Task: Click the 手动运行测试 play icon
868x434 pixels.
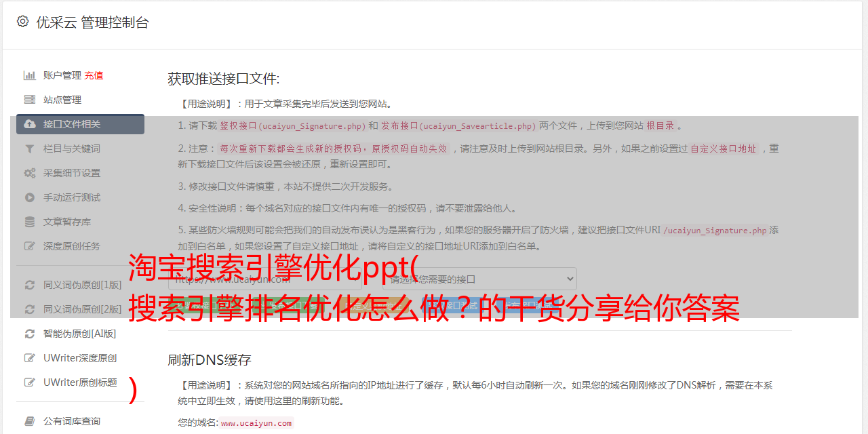Action: click(x=30, y=197)
